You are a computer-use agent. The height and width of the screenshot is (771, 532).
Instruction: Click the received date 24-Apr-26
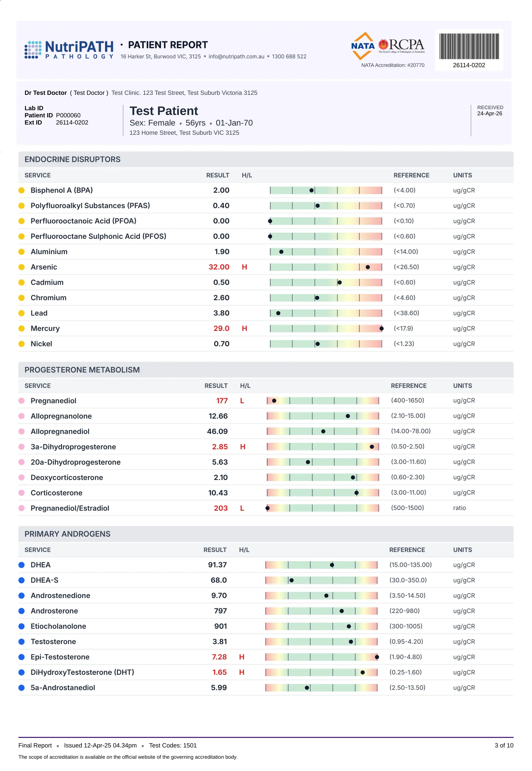pos(490,114)
